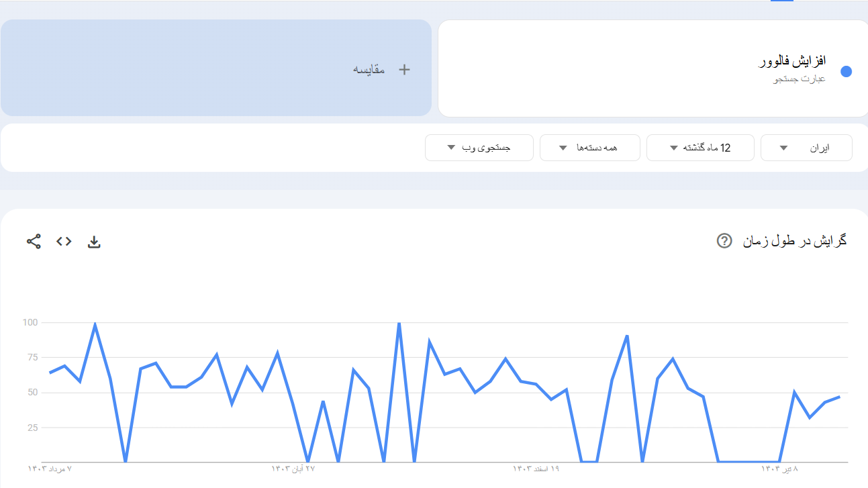868x488 pixels.
Task: Click the جستجوی وب dropdown arrow
Action: [452, 148]
